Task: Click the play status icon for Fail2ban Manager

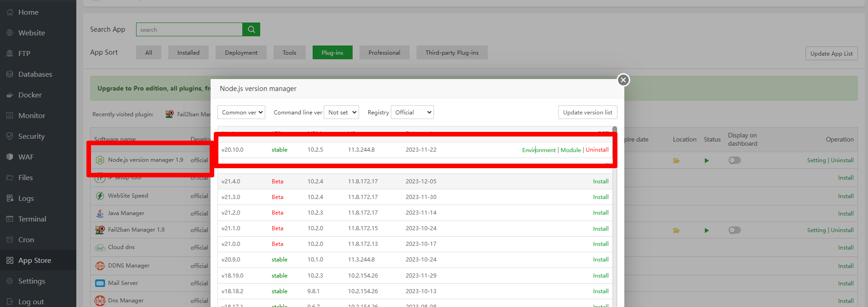Action: 707,230
